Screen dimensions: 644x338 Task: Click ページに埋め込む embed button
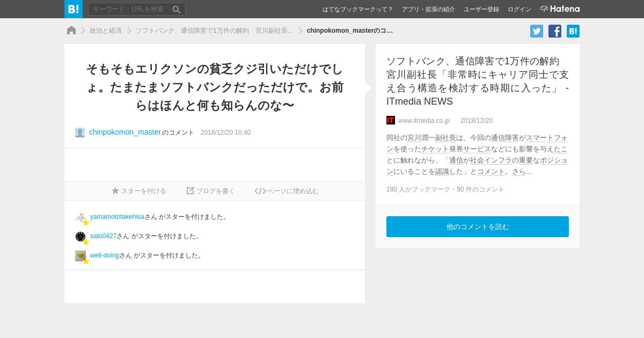pos(287,191)
